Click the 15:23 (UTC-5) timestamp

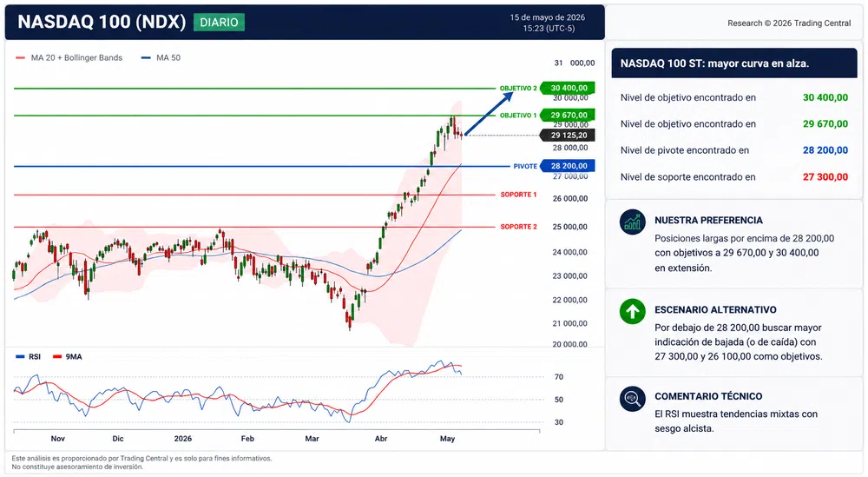click(549, 29)
